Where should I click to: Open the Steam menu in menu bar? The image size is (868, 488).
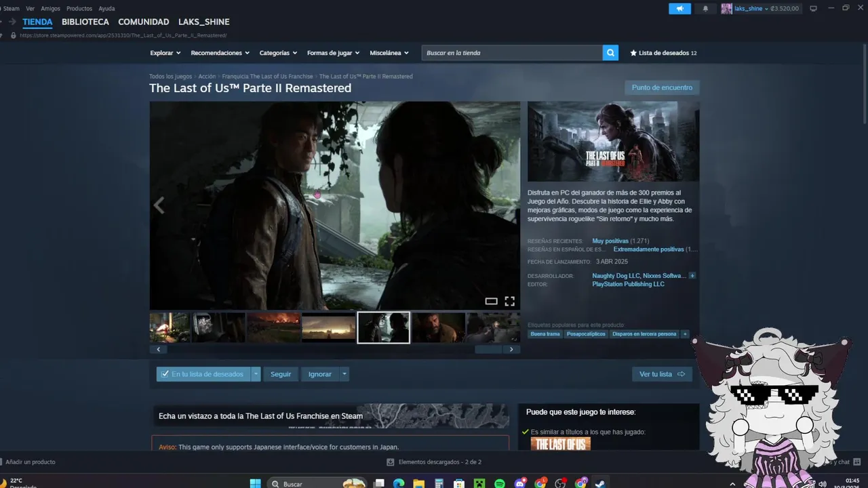click(x=11, y=9)
